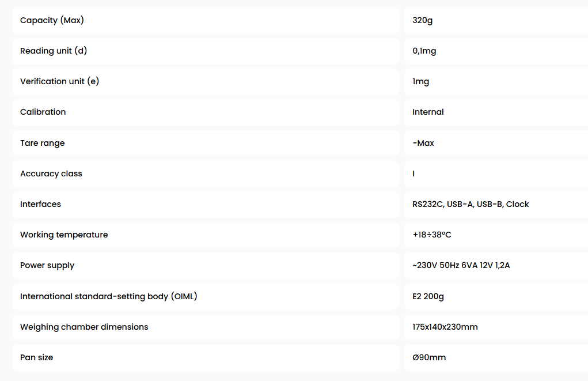Select the Internal calibration value
The image size is (588, 381).
click(428, 112)
